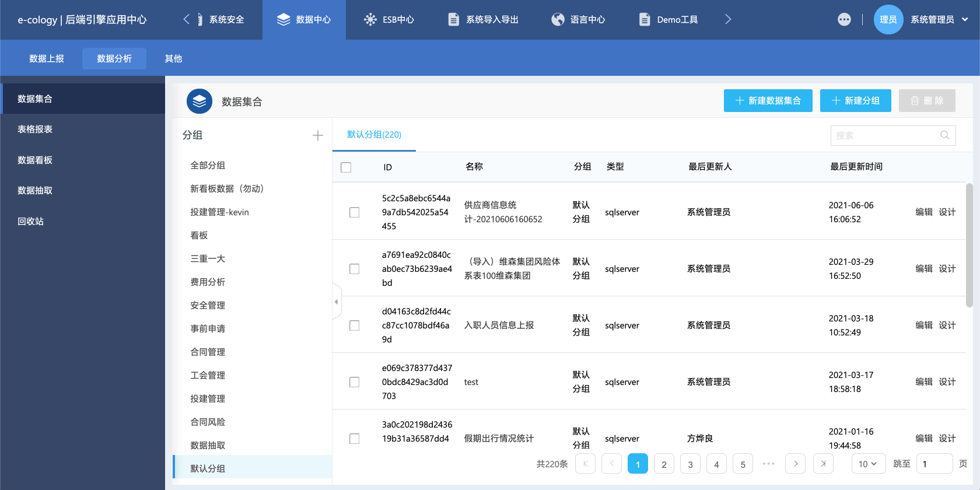Go to the previous page arrow
The width and height of the screenshot is (980, 490).
611,464
